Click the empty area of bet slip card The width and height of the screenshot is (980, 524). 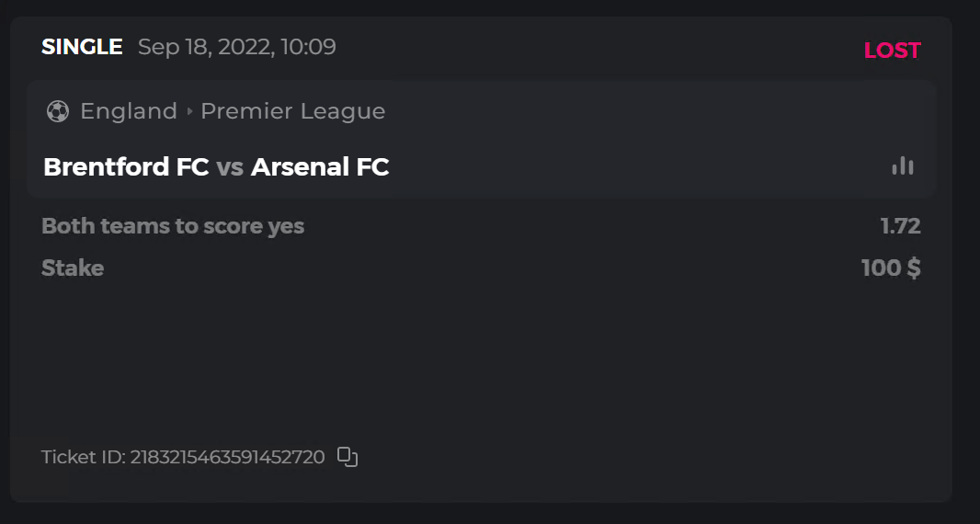pos(478,368)
